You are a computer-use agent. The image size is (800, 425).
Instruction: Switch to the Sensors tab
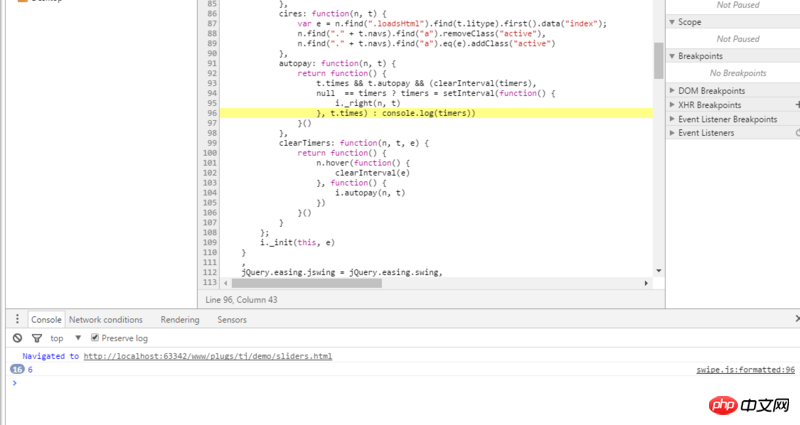pos(232,319)
